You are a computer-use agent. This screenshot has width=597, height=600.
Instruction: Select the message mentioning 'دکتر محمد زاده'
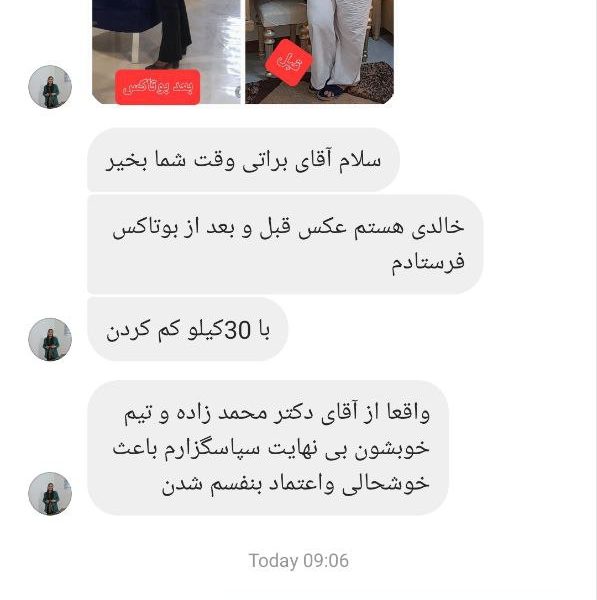point(268,448)
